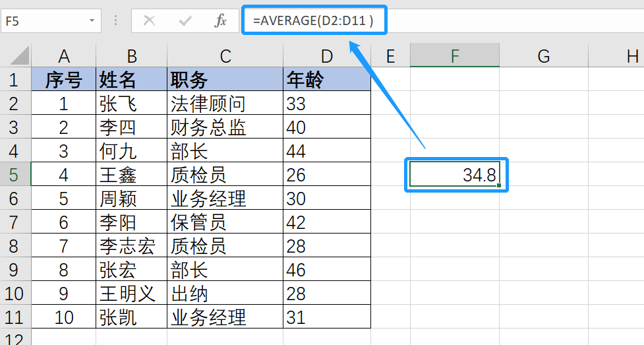Select the cell containing 张宏
The height and width of the screenshot is (345, 644).
pos(131,269)
